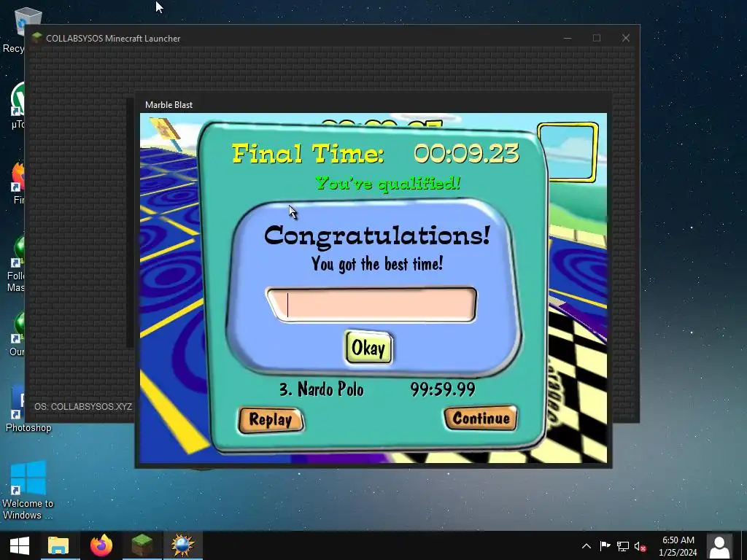
Task: Click the You've qualified! message
Action: 388,183
